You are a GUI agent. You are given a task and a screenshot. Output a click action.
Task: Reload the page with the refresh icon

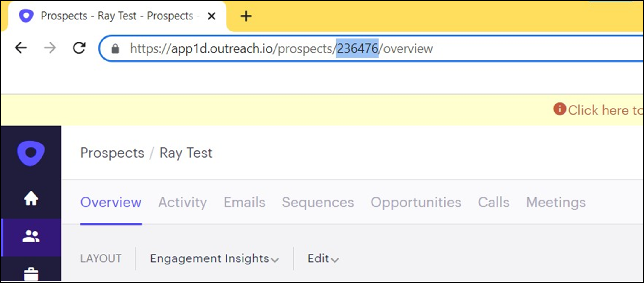pyautogui.click(x=79, y=47)
